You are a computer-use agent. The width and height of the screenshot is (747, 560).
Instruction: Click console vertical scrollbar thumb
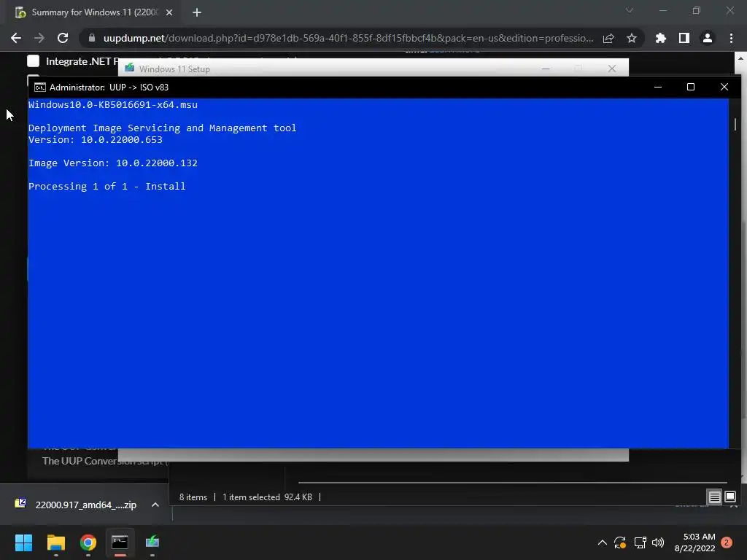pyautogui.click(x=735, y=124)
